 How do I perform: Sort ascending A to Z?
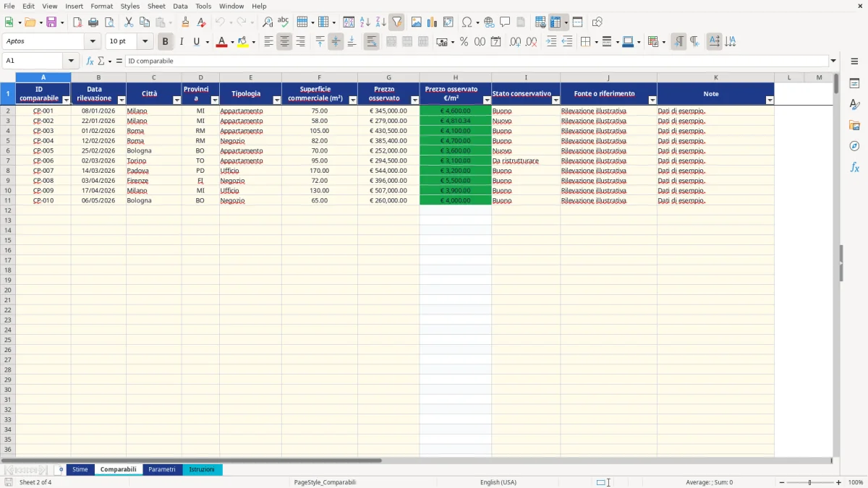coord(365,22)
